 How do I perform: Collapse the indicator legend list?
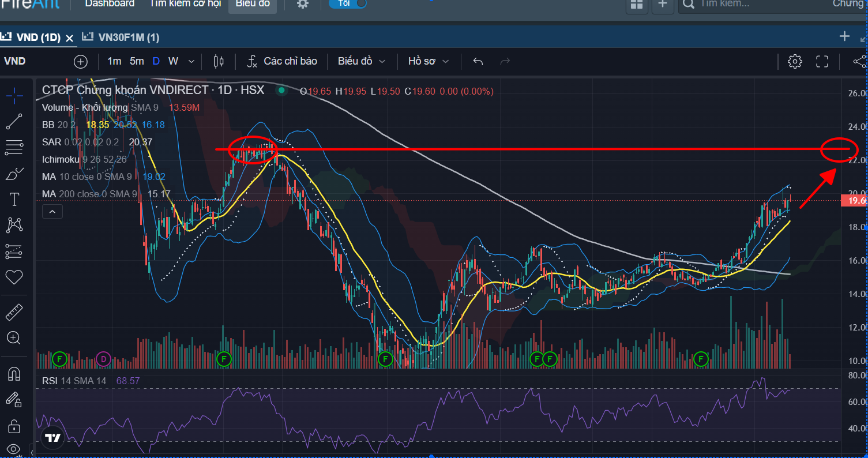(x=52, y=212)
